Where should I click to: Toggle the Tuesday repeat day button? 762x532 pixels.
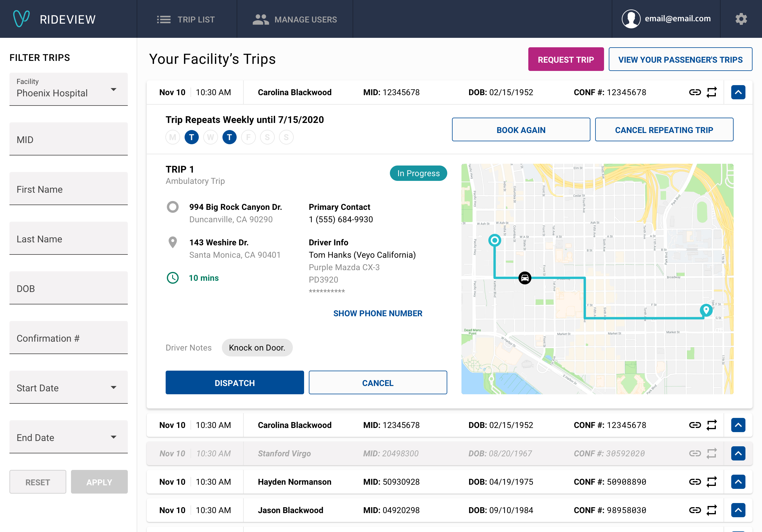pyautogui.click(x=191, y=137)
